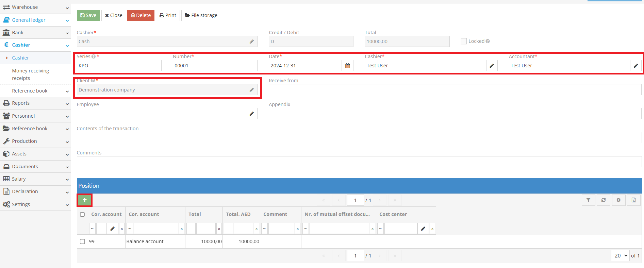
Task: Edit the Accountant field with pencil icon
Action: coord(635,66)
